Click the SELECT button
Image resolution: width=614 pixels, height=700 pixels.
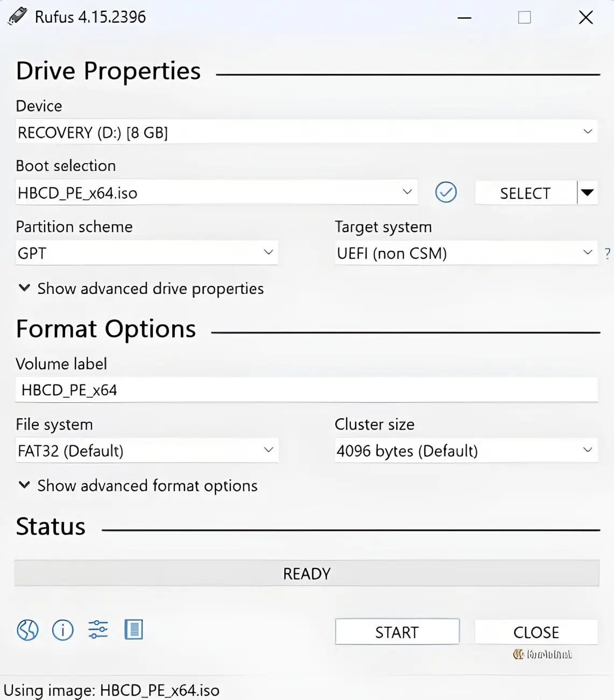click(x=525, y=193)
